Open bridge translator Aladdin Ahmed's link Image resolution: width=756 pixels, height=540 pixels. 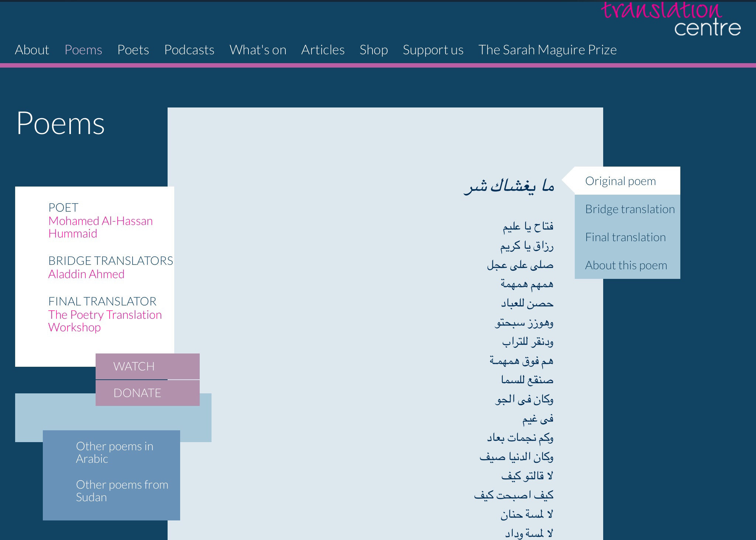point(86,274)
